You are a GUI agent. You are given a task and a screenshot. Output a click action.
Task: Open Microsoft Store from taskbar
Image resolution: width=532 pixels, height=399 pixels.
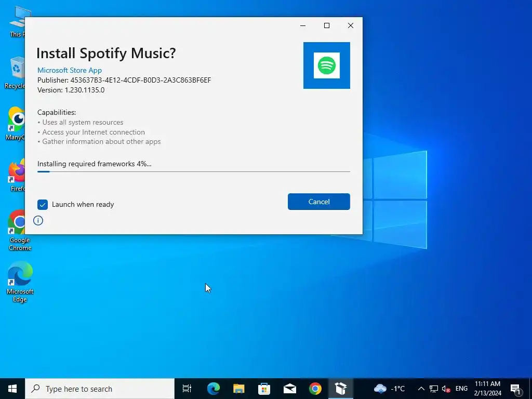[264, 389]
